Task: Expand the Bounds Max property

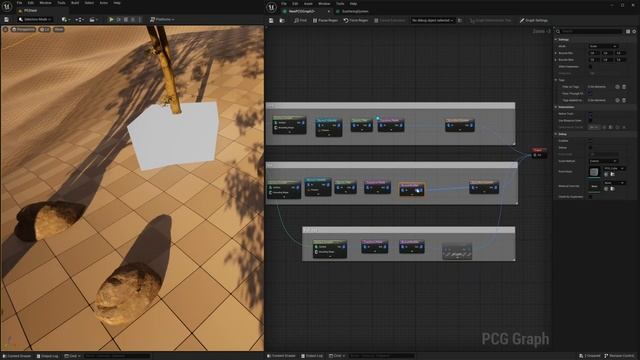Action: (x=556, y=60)
